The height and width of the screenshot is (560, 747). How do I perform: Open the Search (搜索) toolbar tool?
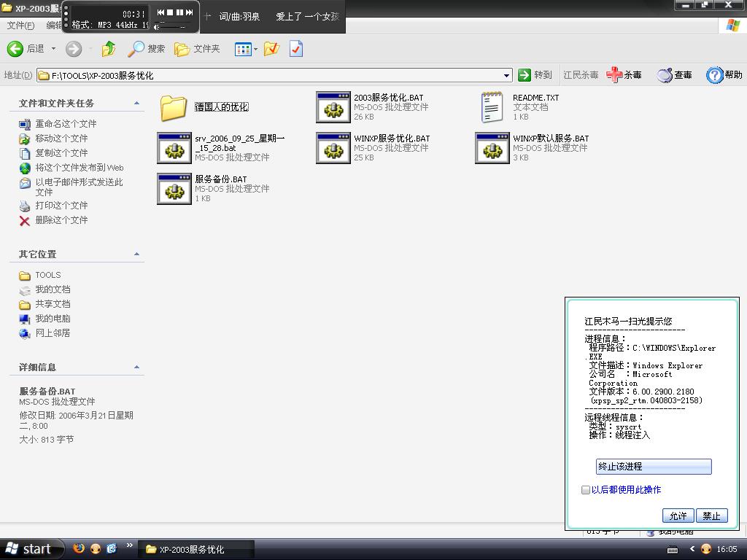click(147, 49)
